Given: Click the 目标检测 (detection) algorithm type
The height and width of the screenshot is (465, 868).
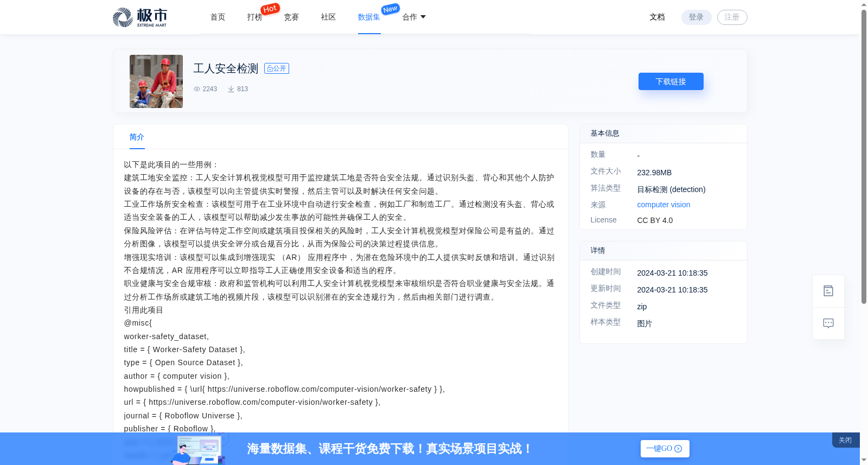Looking at the screenshot, I should click(x=671, y=189).
